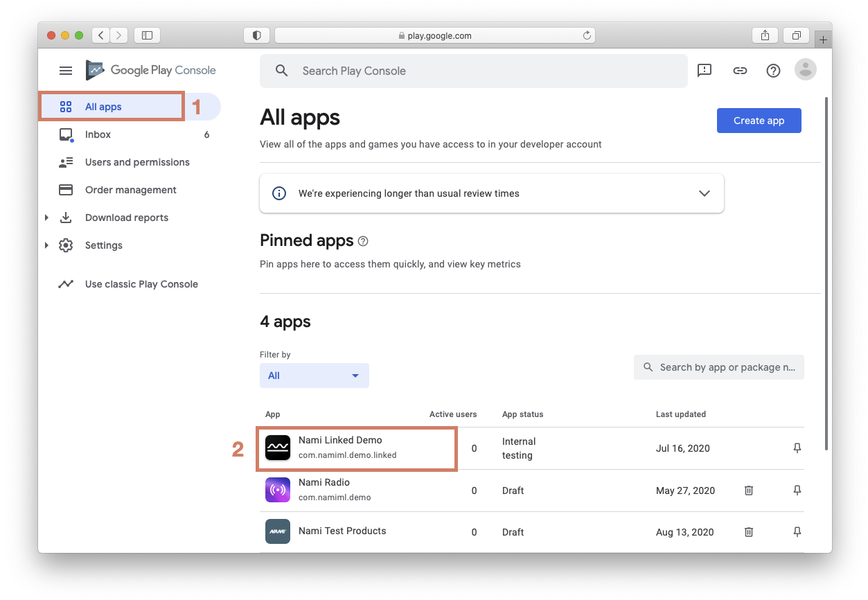Open Order management
This screenshot has width=868, height=600.
130,190
